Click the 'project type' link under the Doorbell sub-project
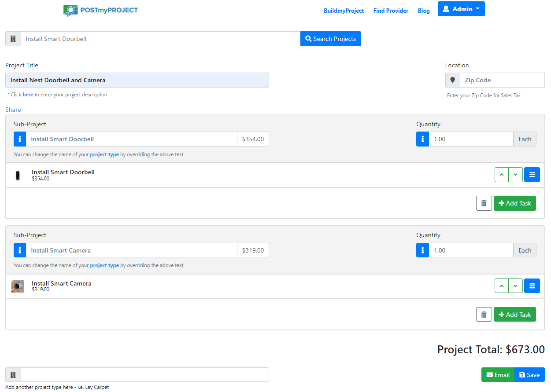 (104, 154)
